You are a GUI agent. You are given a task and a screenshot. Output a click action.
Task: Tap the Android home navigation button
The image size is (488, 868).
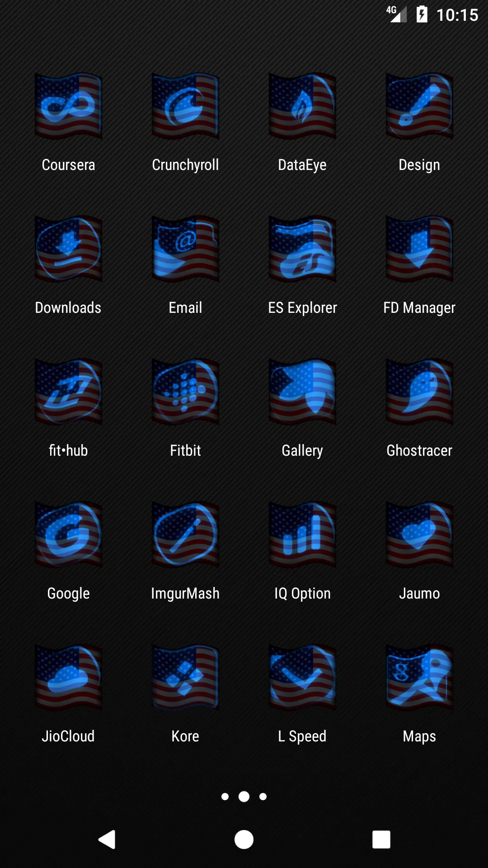click(244, 840)
